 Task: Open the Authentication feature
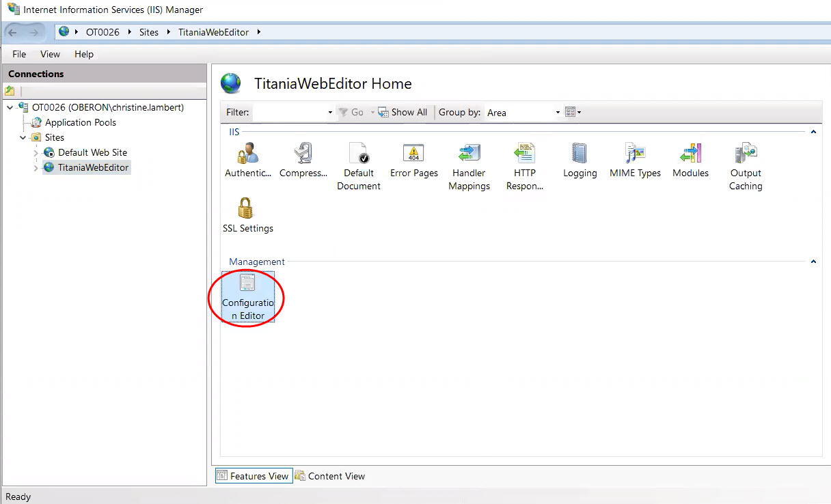click(x=248, y=161)
